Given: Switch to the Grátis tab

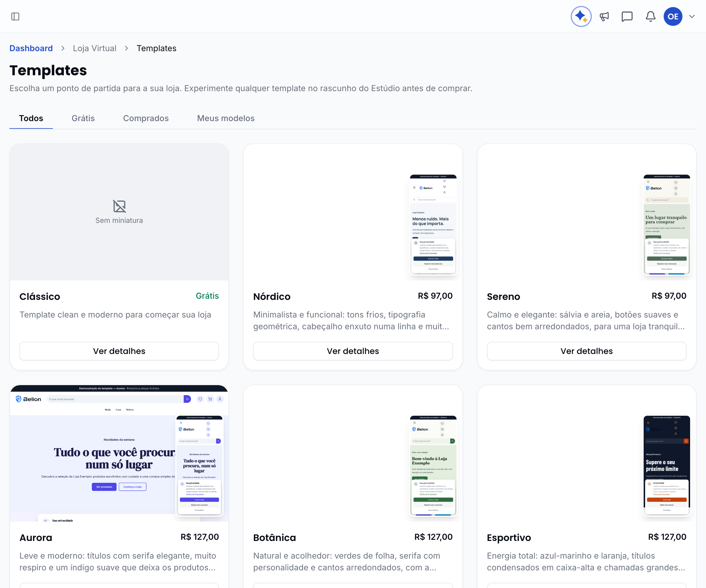Looking at the screenshot, I should (x=83, y=118).
